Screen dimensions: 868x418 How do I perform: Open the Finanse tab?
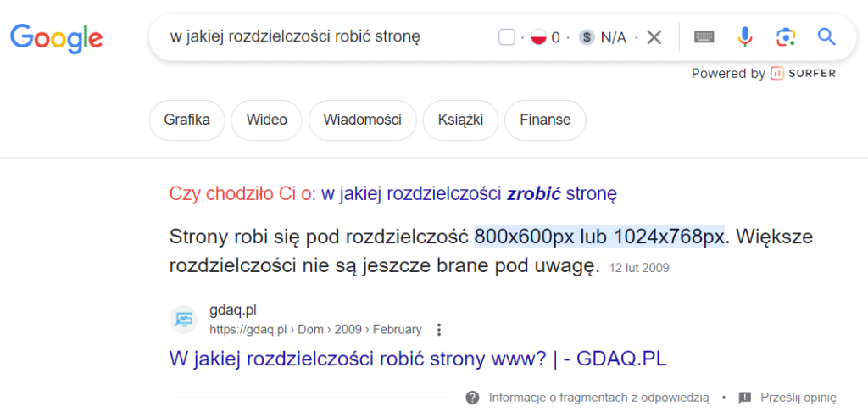[x=545, y=120]
